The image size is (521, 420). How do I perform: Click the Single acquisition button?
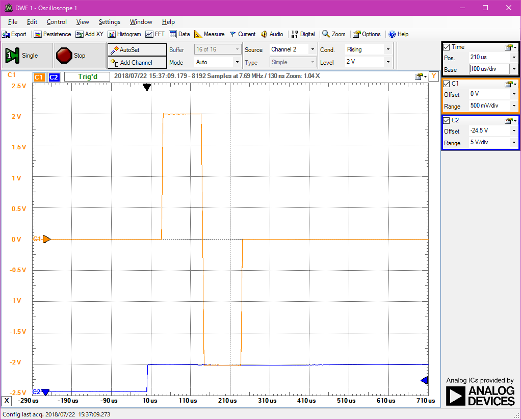click(28, 56)
